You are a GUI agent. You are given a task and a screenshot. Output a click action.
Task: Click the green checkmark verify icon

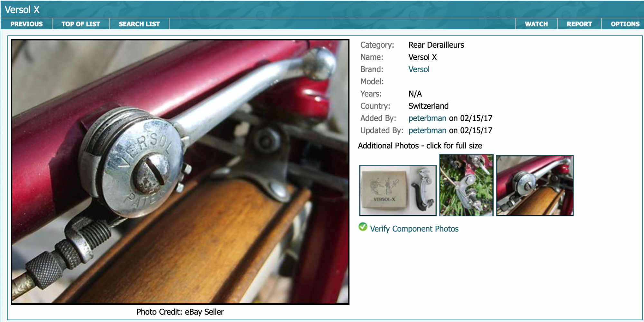tap(363, 227)
